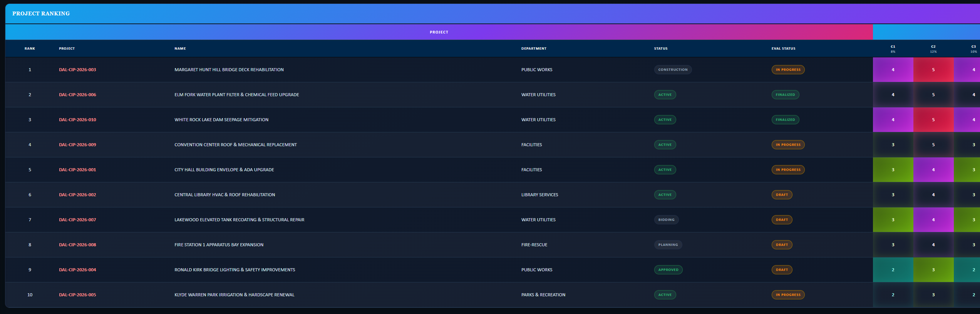Open project link DAL-CIP-2026-004
The image size is (980, 314).
77,270
